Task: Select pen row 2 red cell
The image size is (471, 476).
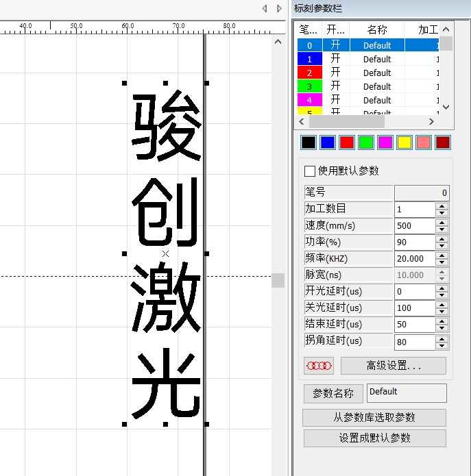Action: [x=310, y=73]
